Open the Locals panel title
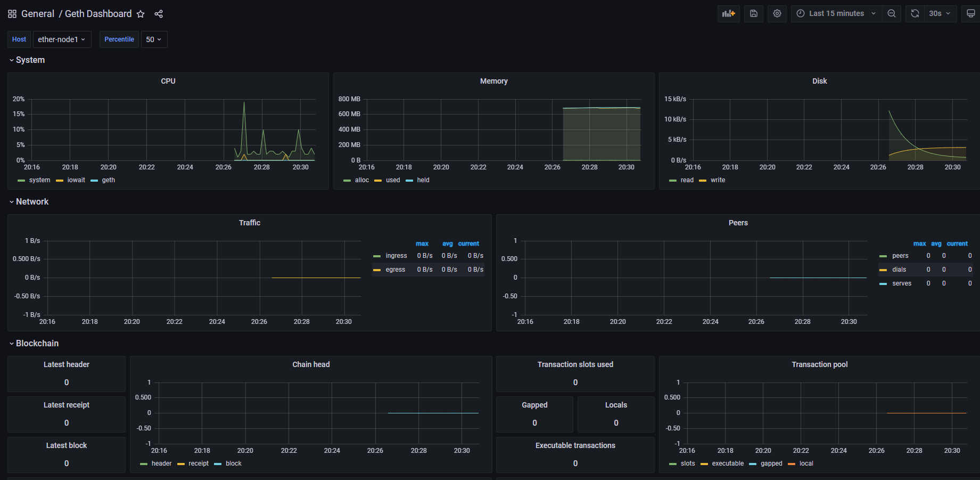 [x=616, y=405]
